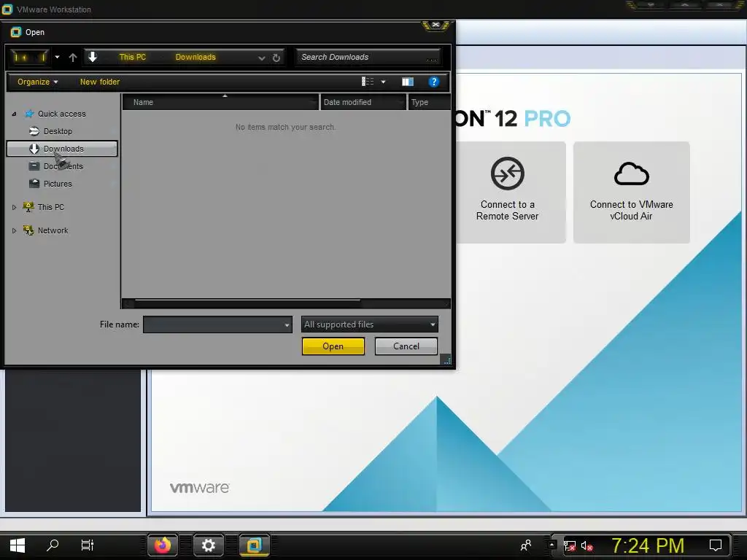Open the People icon in taskbar
Screen dimensions: 747x560
[526, 545]
